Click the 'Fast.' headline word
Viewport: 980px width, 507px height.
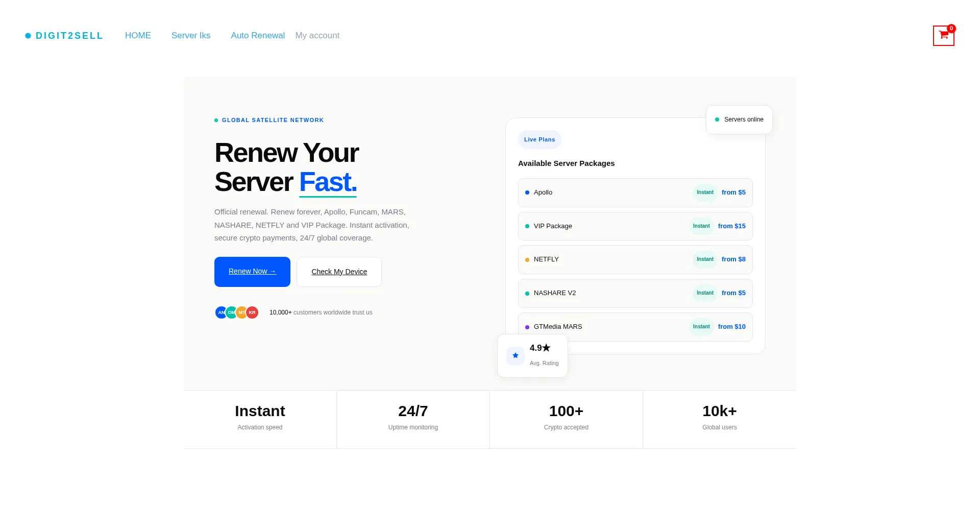pos(328,182)
